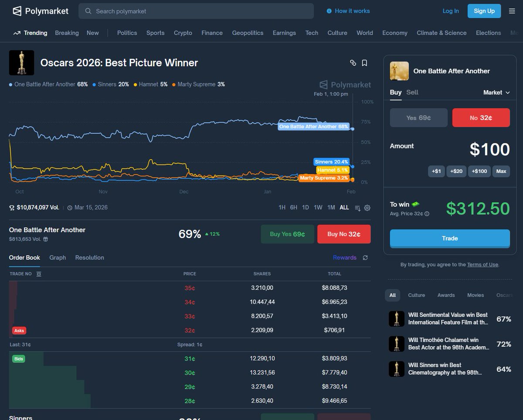Filter related markets by Movies

(475, 295)
